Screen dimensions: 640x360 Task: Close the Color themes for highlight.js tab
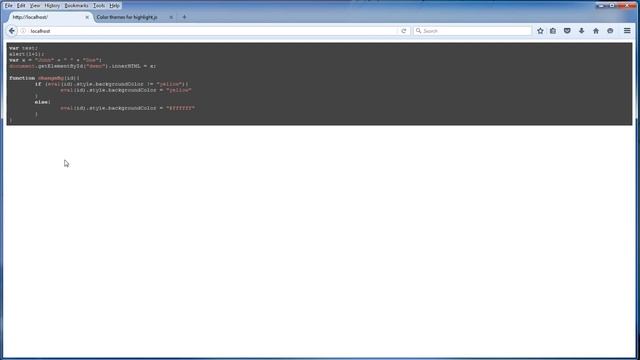[171, 17]
